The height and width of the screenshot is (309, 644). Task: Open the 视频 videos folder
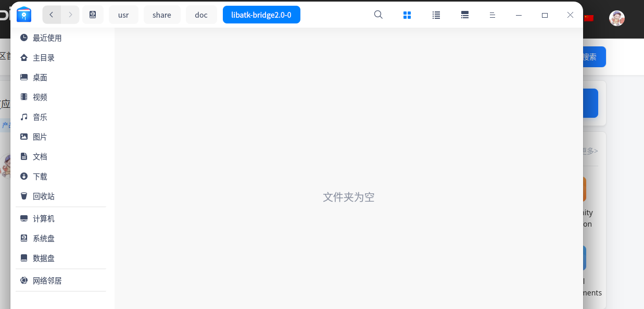[x=40, y=97]
